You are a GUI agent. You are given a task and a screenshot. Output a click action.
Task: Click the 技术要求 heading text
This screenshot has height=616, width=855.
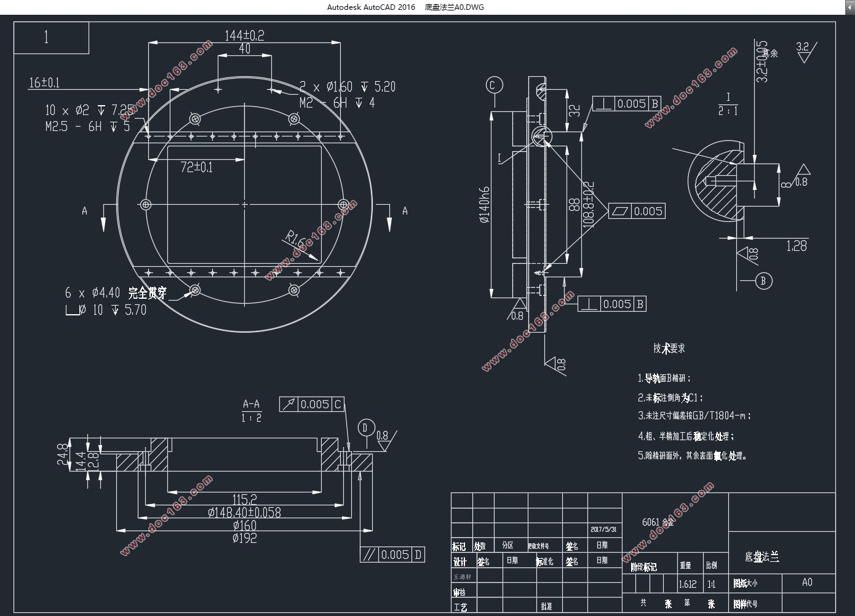point(669,348)
